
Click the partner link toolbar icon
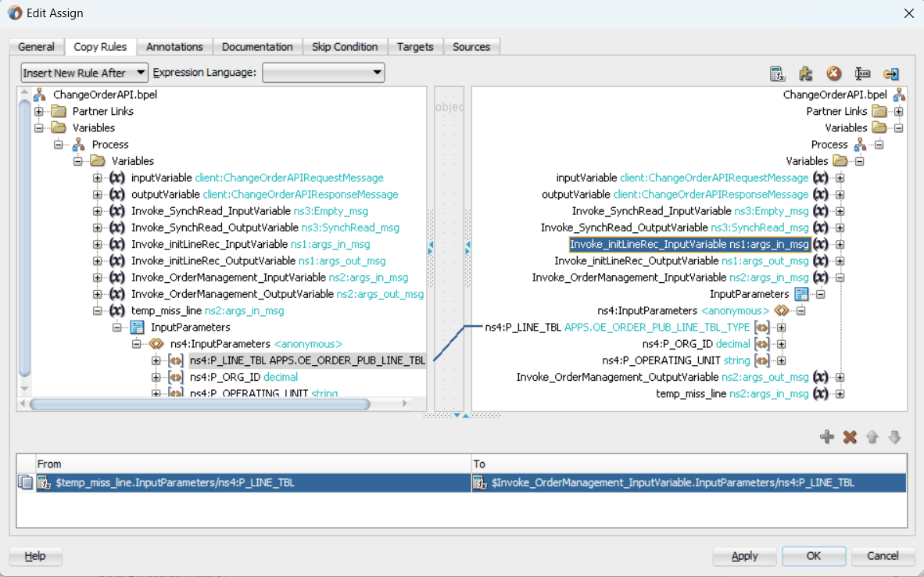(x=891, y=73)
